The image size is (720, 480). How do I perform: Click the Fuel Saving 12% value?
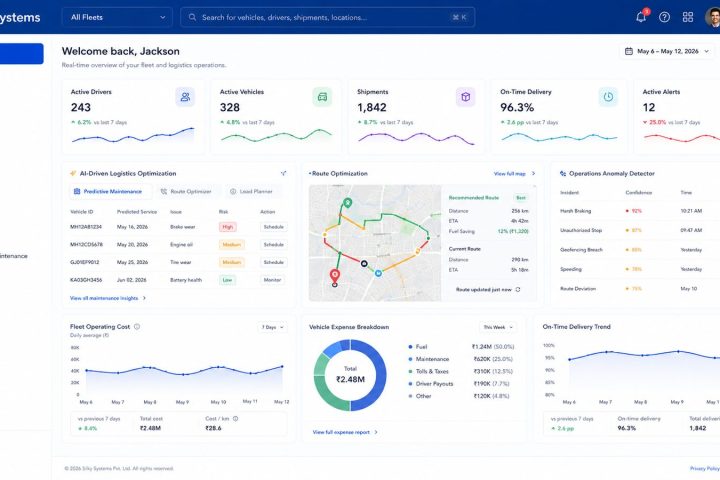click(x=513, y=232)
